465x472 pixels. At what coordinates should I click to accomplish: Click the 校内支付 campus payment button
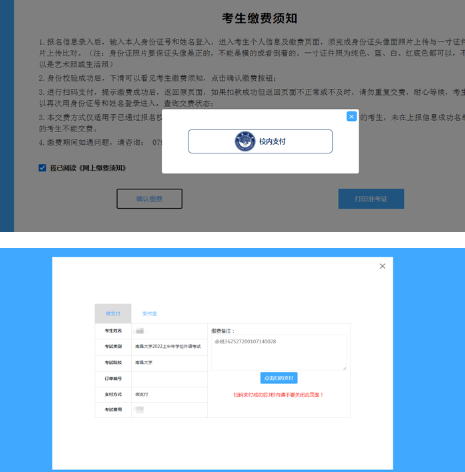(x=260, y=141)
